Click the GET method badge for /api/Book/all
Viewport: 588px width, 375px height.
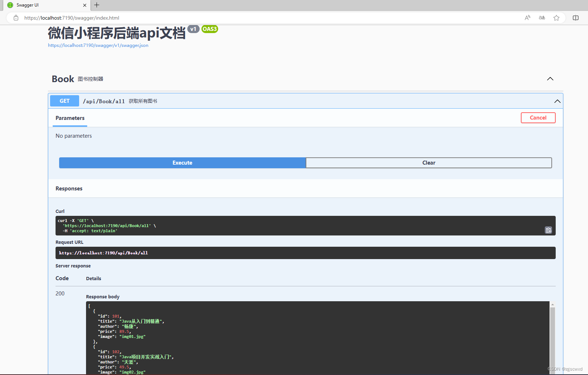click(x=64, y=101)
